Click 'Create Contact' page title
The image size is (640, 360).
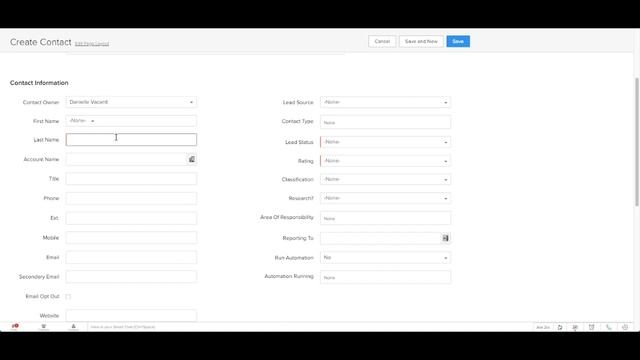pos(40,42)
